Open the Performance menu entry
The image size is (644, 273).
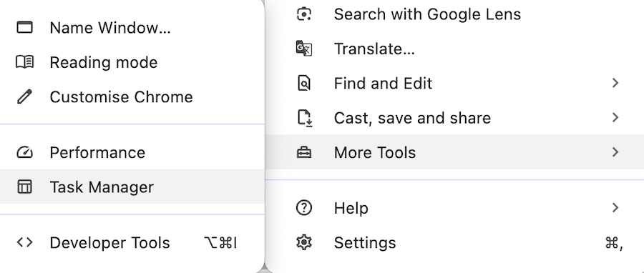pyautogui.click(x=132, y=152)
